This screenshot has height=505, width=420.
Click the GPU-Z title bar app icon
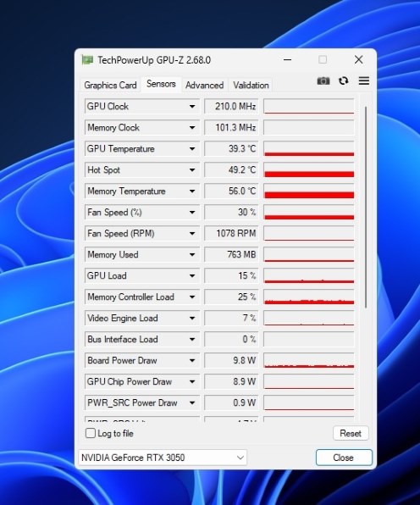point(87,60)
